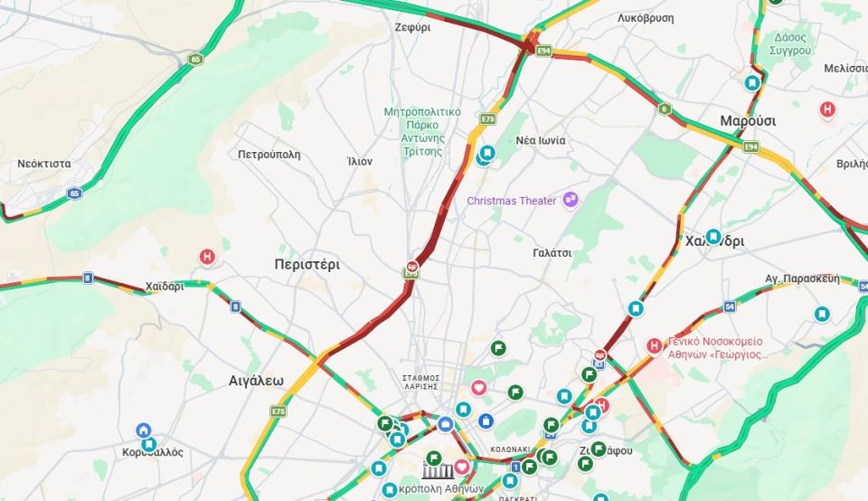Open the teal saved marker near Δάσος Συγγρού
868x501 pixels.
point(751,83)
